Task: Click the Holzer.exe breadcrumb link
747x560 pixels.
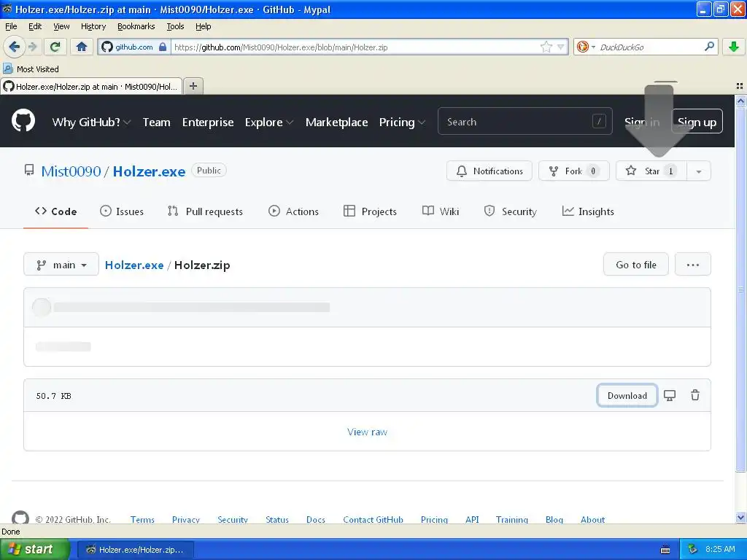Action: click(x=134, y=265)
